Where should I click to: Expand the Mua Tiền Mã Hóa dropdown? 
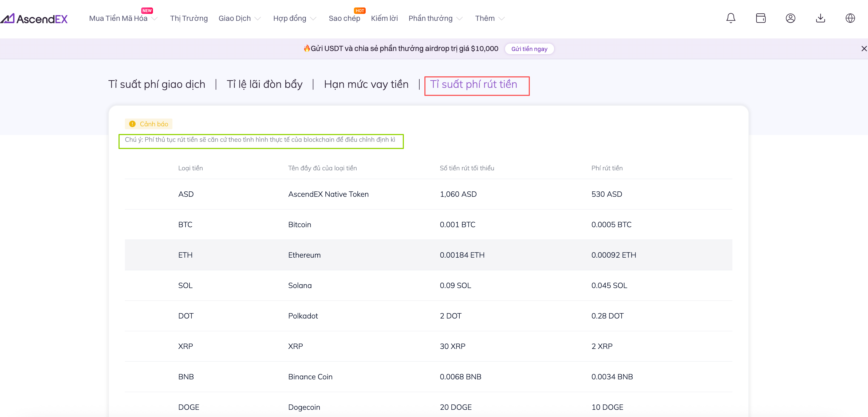[x=123, y=18]
